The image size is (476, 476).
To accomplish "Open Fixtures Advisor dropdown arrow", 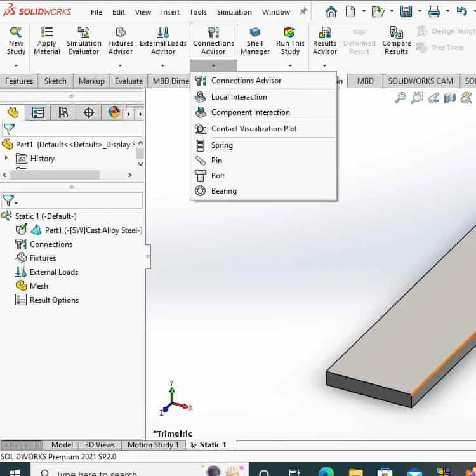I will pos(120,65).
